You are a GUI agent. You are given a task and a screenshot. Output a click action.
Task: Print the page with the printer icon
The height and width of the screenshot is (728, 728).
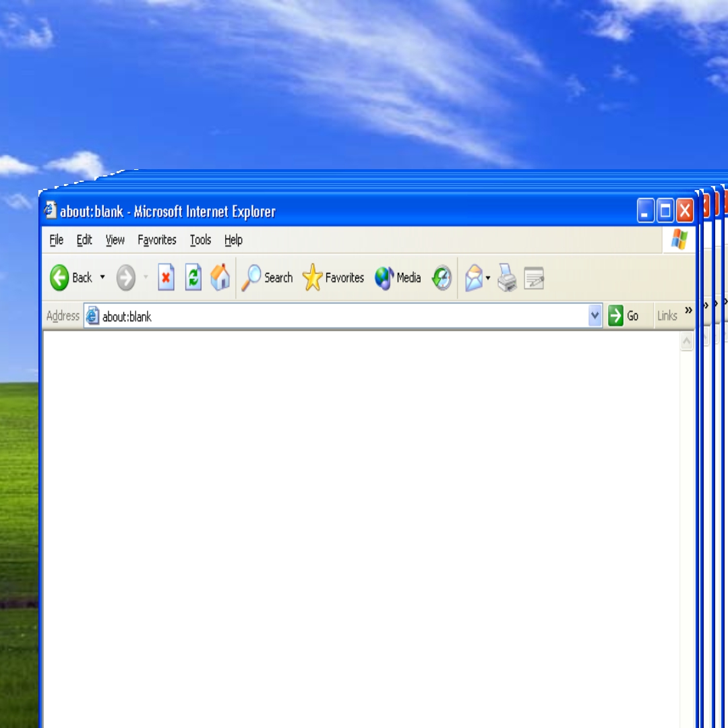coord(507,278)
